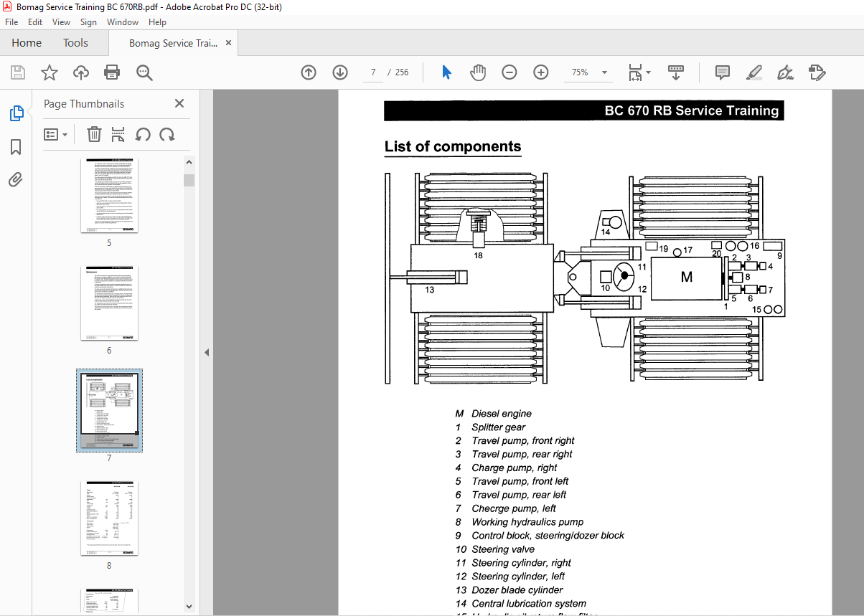Open the Attachments paperclip panel

[16, 179]
